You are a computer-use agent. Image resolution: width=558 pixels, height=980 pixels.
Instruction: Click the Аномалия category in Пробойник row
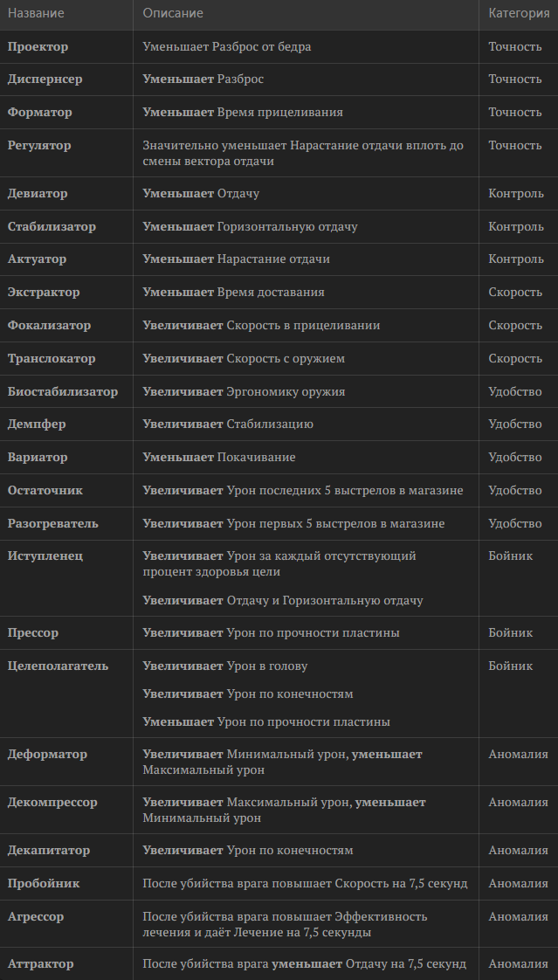coord(518,884)
